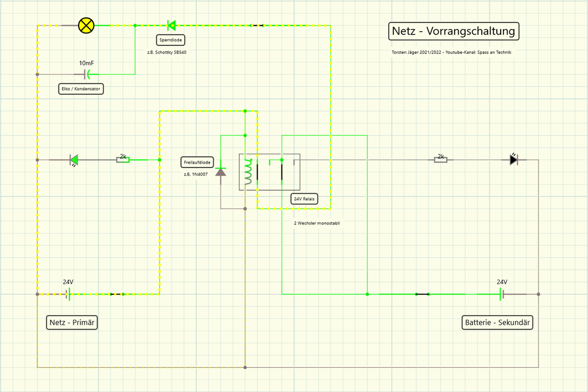Image resolution: width=588 pixels, height=392 pixels.
Task: Select the Netz - Vorrangschaltung title box
Action: [x=454, y=31]
